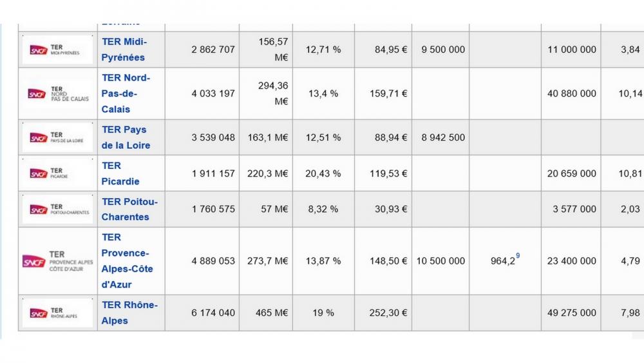The image size is (644, 363).
Task: Click the 6 174 040 cell for Rhône-Alpes
Action: 213,313
